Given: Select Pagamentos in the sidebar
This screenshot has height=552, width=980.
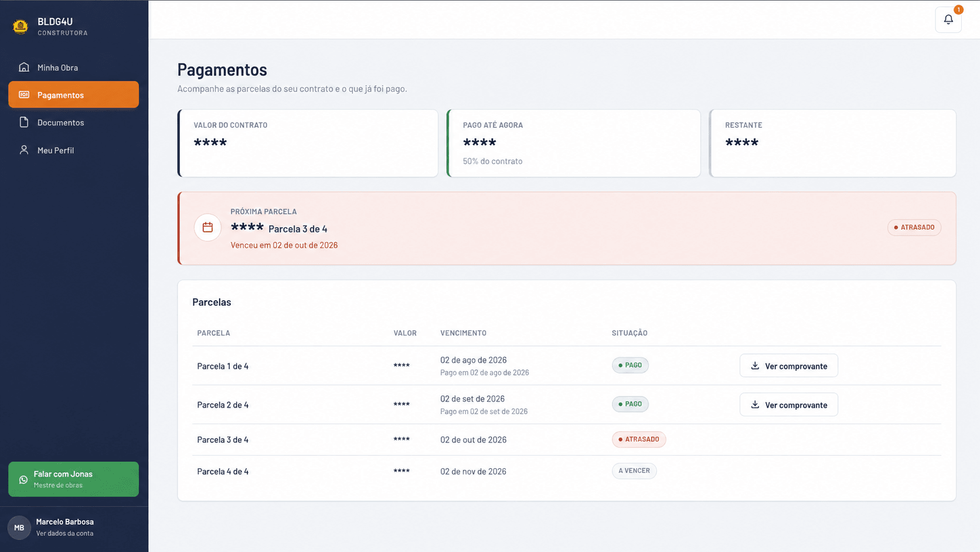Looking at the screenshot, I should (73, 94).
